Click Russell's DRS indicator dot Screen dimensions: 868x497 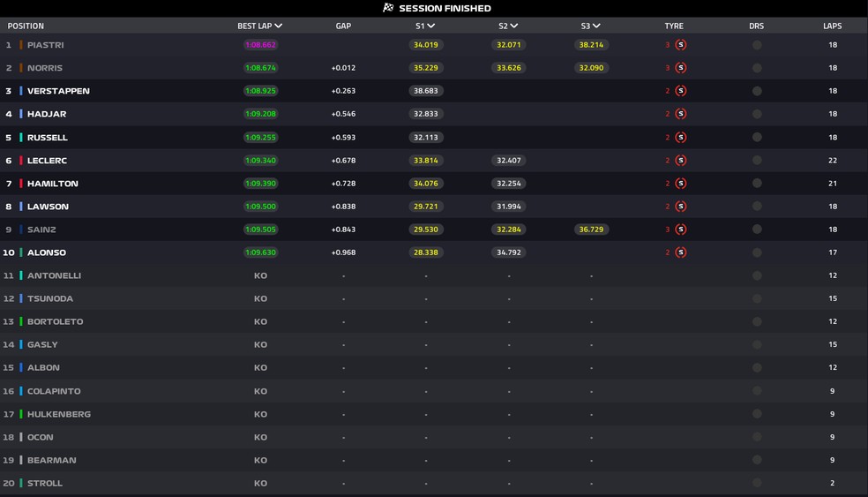click(757, 138)
